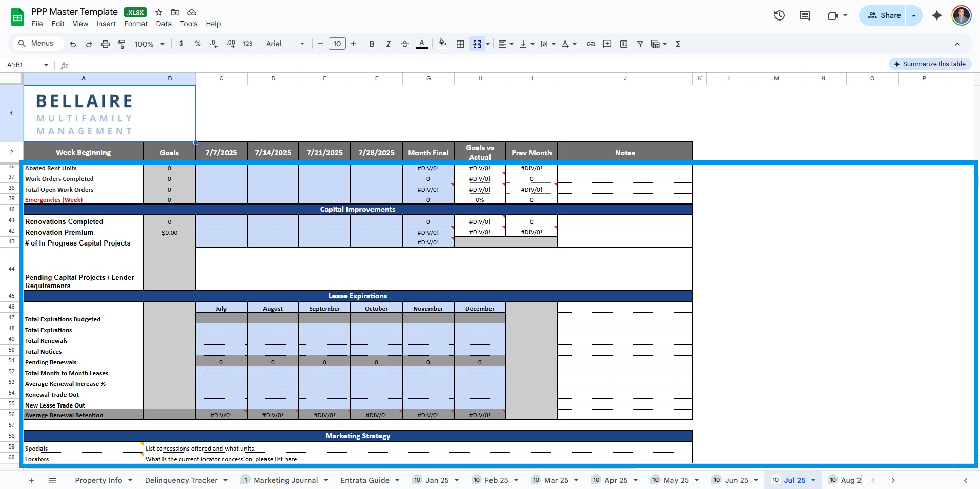
Task: Click the print icon
Action: pyautogui.click(x=105, y=44)
